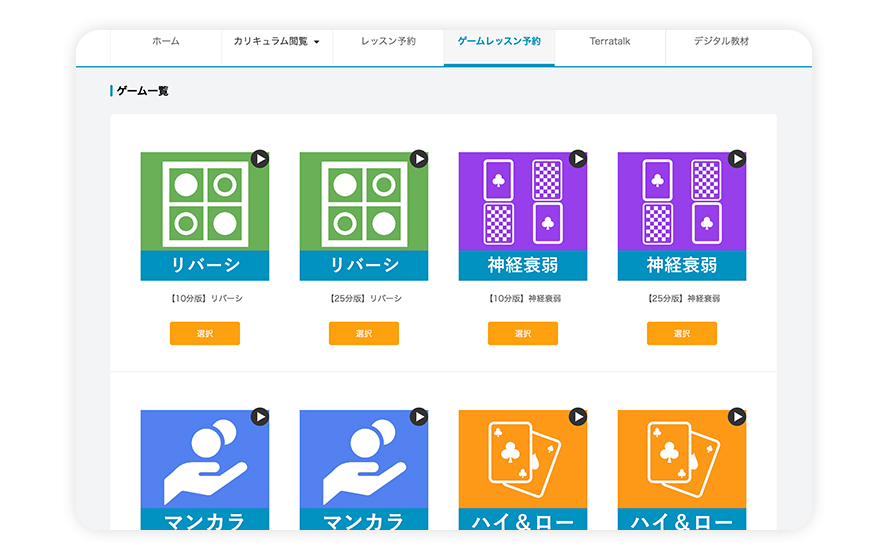Image resolution: width=888 pixels, height=560 pixels.
Task: Click play icon on second ハイ&ロー card
Action: coord(737,416)
